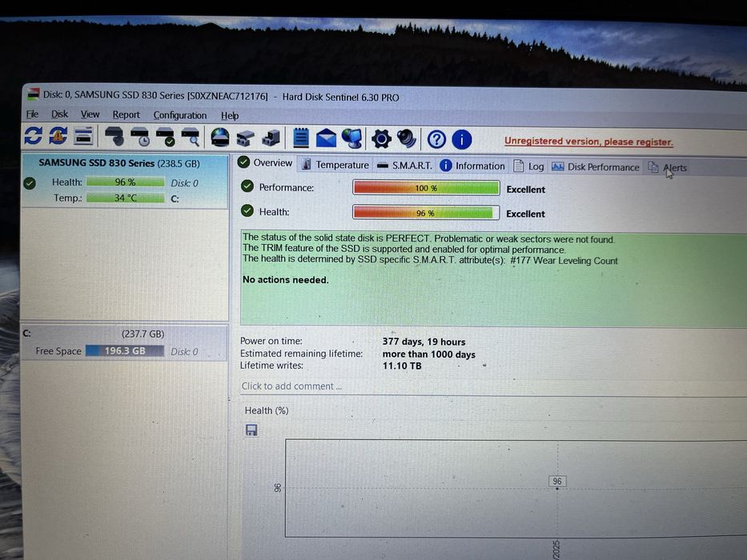Image resolution: width=747 pixels, height=560 pixels.
Task: Click Disk: 0 label in Free Space row
Action: click(x=184, y=352)
